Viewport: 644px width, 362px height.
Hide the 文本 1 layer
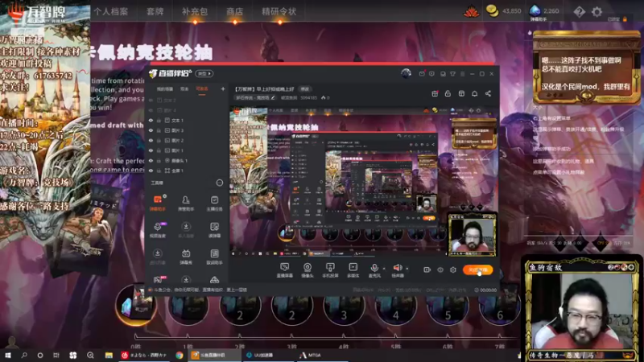151,120
